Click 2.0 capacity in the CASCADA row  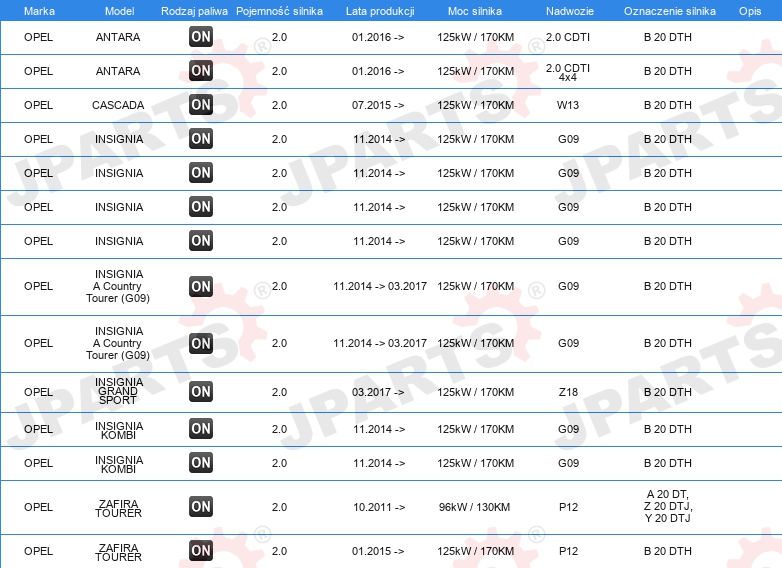(279, 105)
